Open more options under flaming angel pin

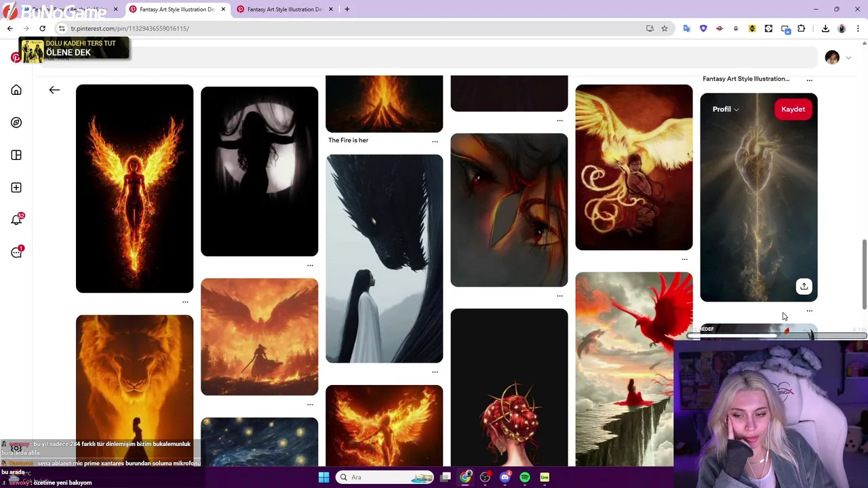click(x=185, y=302)
